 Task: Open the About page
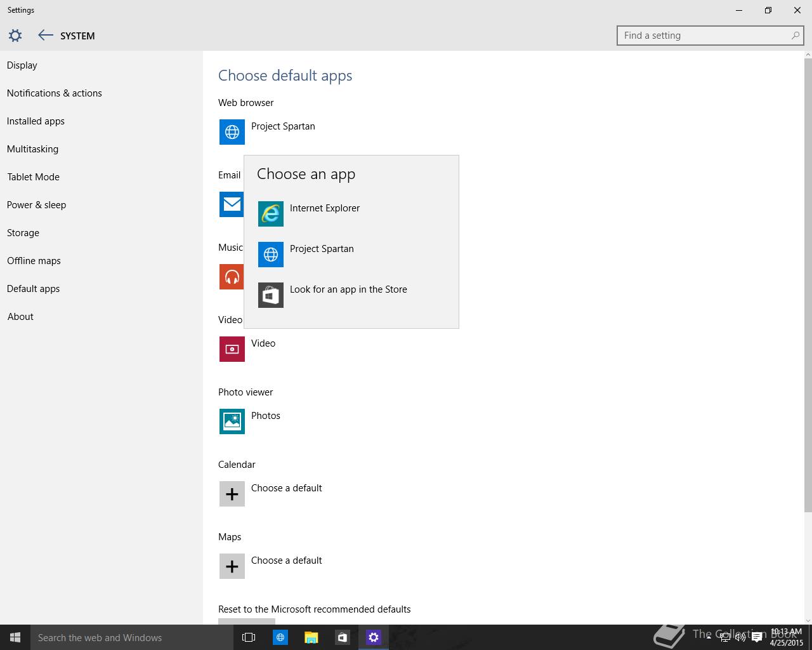[20, 317]
